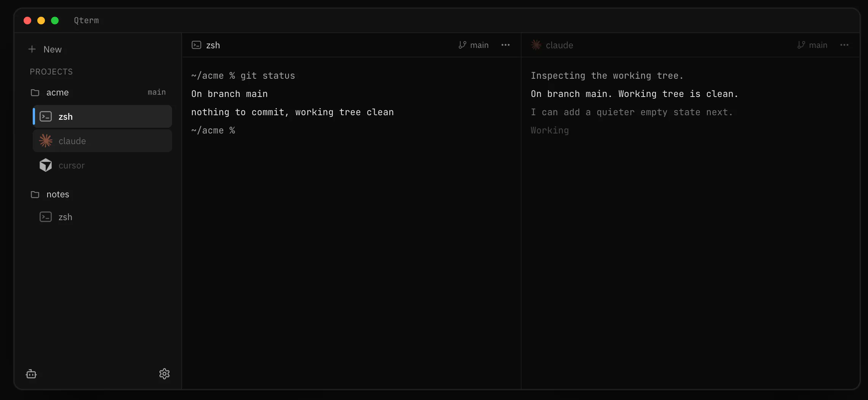868x400 pixels.
Task: Close the Qterm window with red button
Action: point(27,21)
